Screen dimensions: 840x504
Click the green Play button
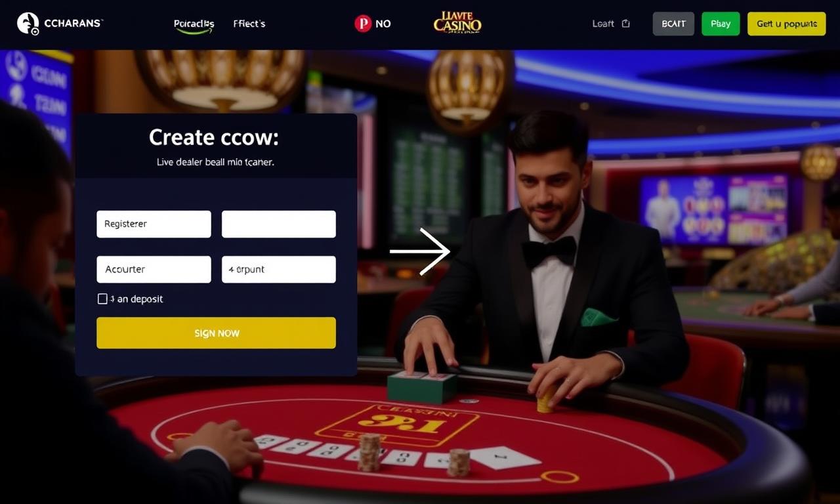[x=721, y=24]
